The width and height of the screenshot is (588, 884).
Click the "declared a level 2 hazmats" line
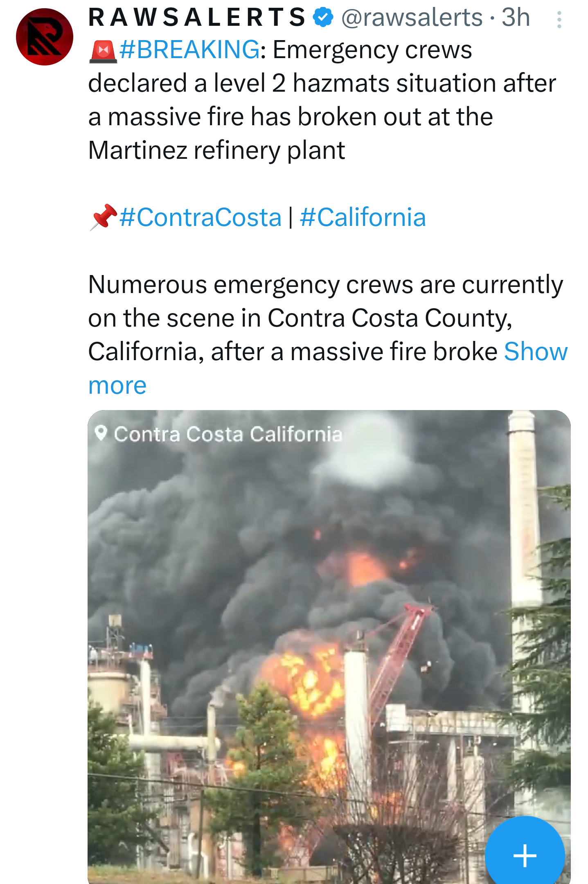(322, 83)
